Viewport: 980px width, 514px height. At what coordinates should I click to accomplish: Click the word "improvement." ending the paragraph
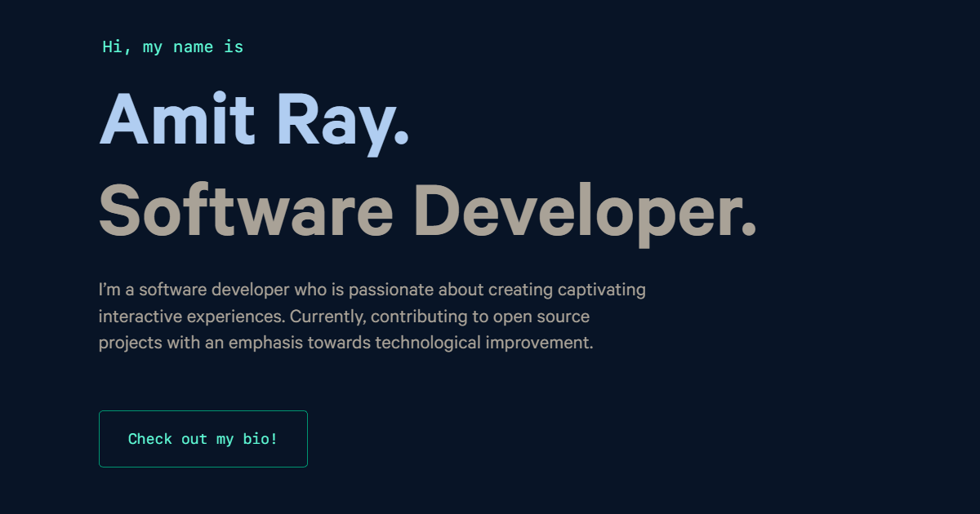click(x=539, y=343)
